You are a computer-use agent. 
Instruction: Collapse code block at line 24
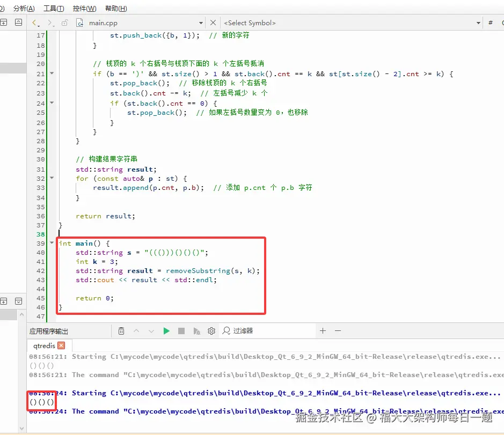[x=52, y=103]
